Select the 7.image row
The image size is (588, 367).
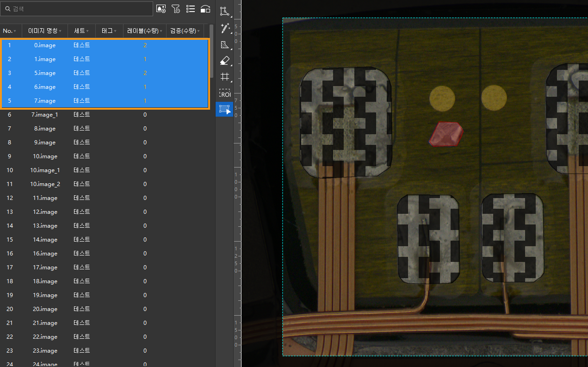point(105,101)
